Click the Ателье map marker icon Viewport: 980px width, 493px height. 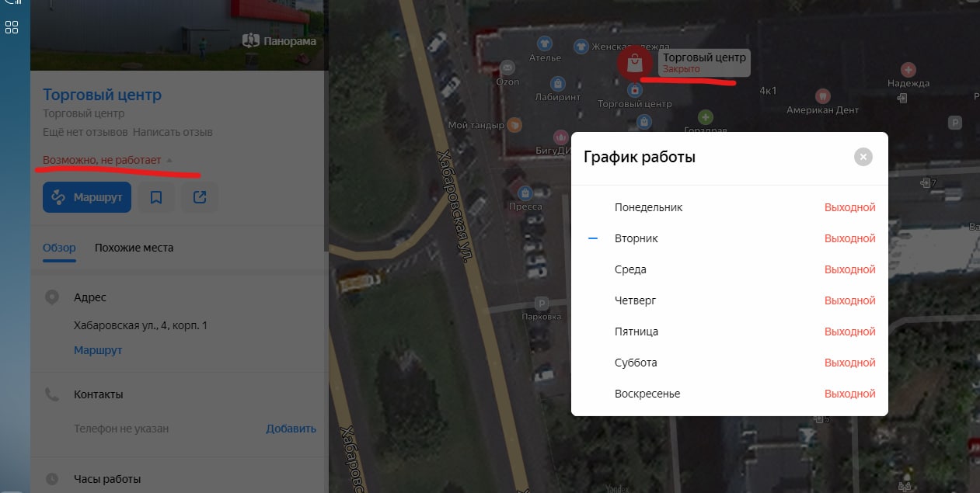[x=545, y=44]
